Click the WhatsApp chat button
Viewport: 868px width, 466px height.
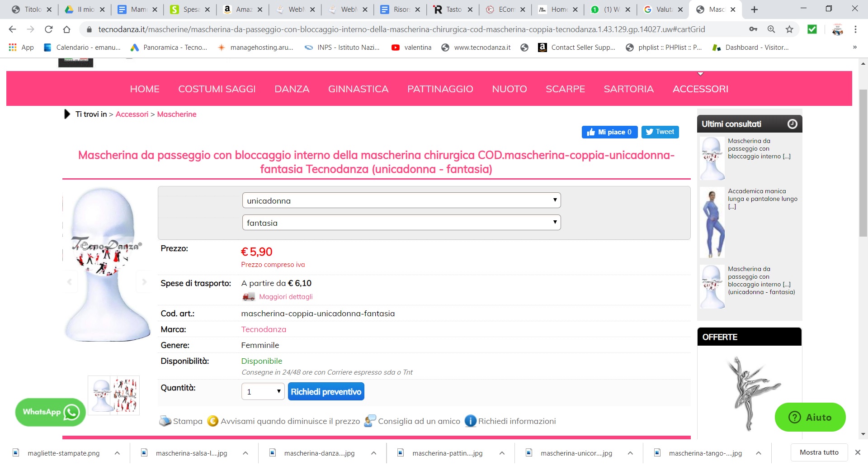click(50, 412)
